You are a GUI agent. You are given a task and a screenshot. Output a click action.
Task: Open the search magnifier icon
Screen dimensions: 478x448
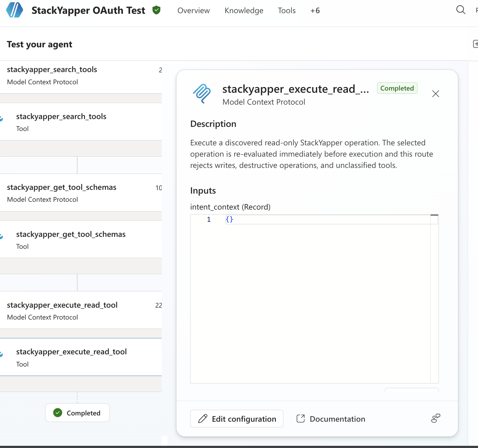(x=460, y=10)
